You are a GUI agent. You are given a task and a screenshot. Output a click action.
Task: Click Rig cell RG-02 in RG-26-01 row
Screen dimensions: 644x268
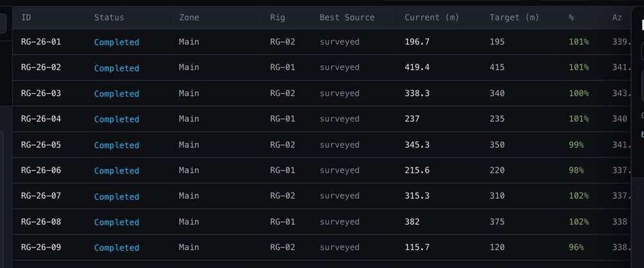pyautogui.click(x=283, y=42)
